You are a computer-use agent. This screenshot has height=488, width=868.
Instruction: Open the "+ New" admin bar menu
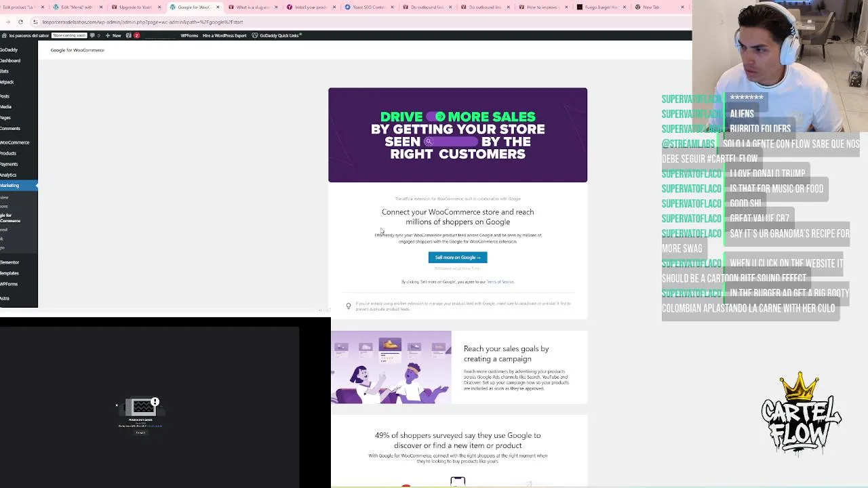(x=115, y=35)
